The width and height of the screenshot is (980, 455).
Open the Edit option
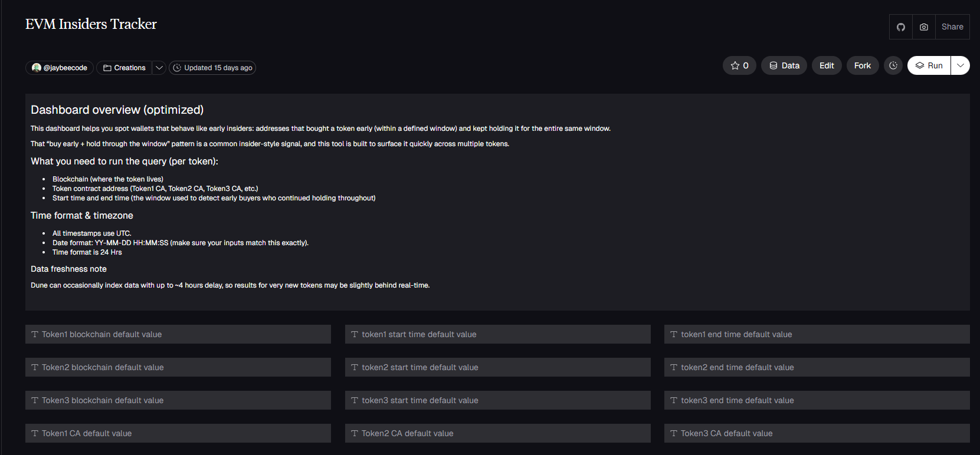[827, 65]
